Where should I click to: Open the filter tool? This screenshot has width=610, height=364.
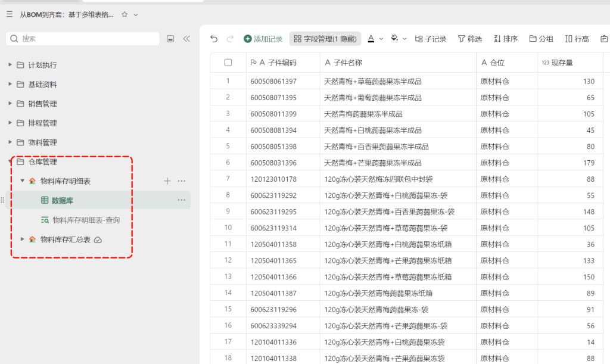[x=470, y=39]
